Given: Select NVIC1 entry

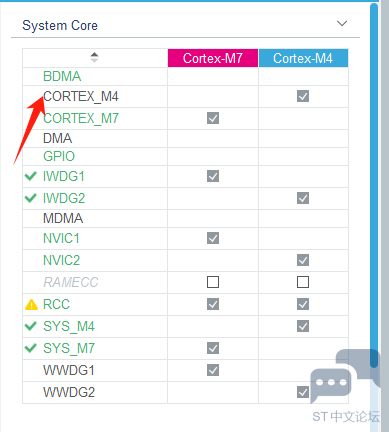Looking at the screenshot, I should [61, 238].
